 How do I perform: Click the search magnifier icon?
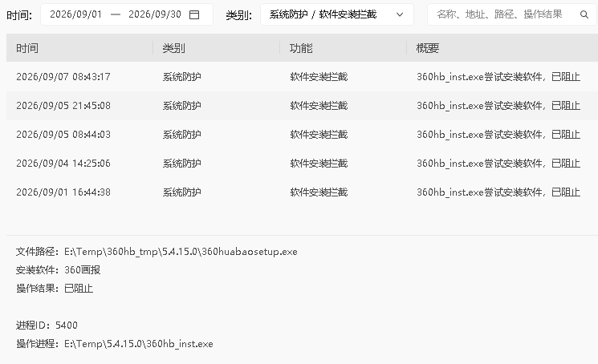pos(584,15)
